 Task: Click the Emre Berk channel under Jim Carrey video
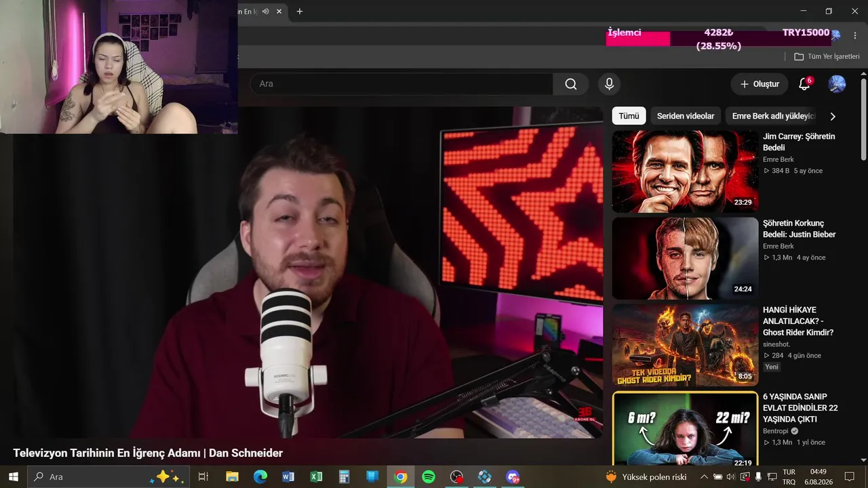(778, 159)
